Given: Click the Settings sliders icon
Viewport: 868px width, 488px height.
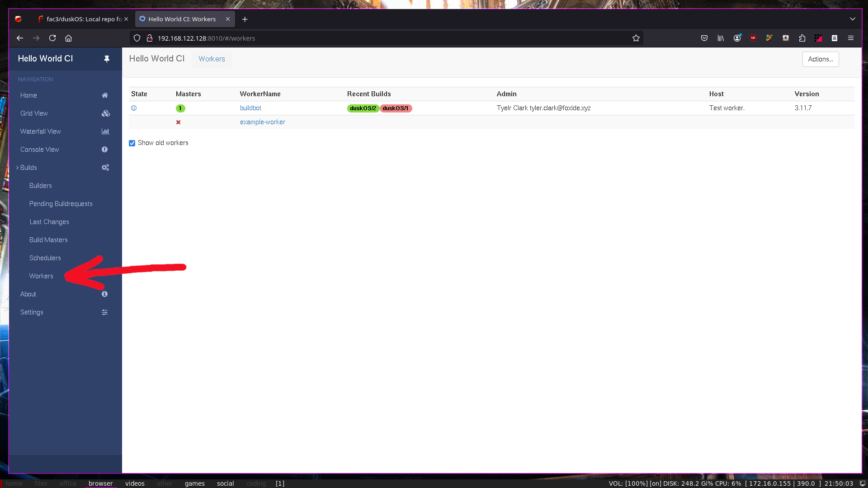Looking at the screenshot, I should [105, 312].
